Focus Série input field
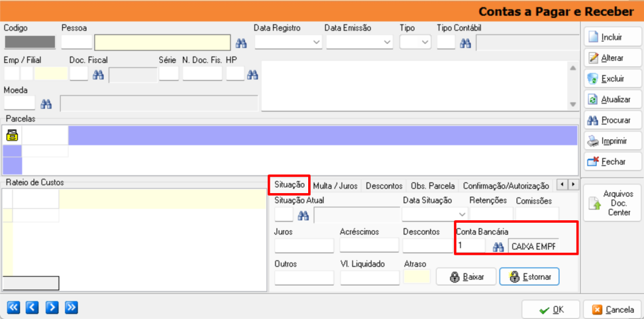Image resolution: width=644 pixels, height=319 pixels. click(169, 74)
